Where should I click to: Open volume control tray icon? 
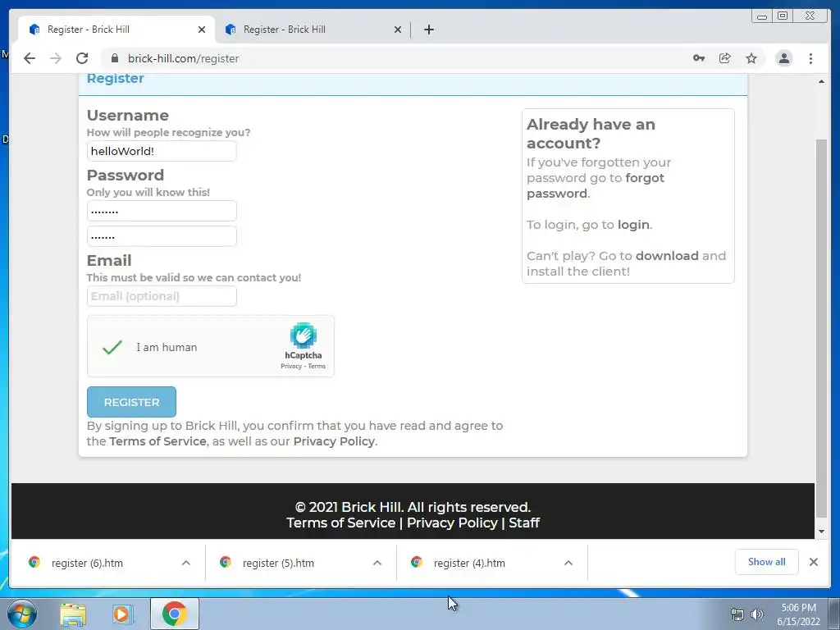[757, 614]
